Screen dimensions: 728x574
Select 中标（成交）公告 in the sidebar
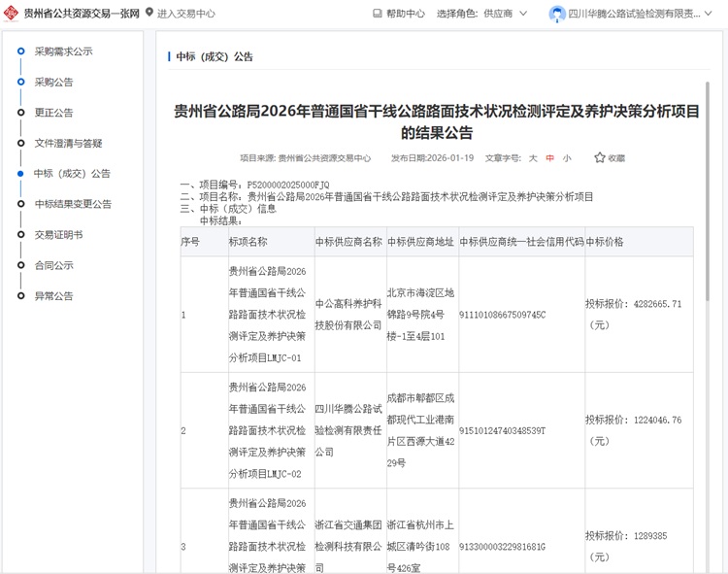pos(72,174)
